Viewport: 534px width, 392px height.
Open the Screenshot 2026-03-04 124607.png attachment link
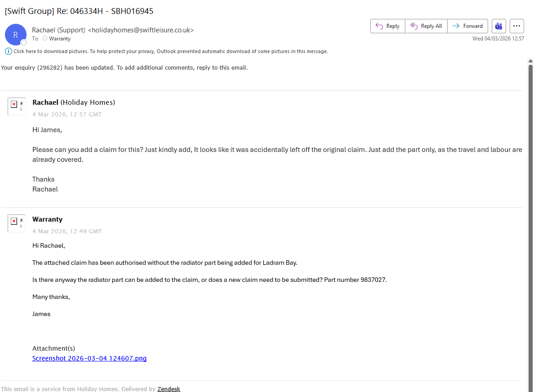coord(90,358)
